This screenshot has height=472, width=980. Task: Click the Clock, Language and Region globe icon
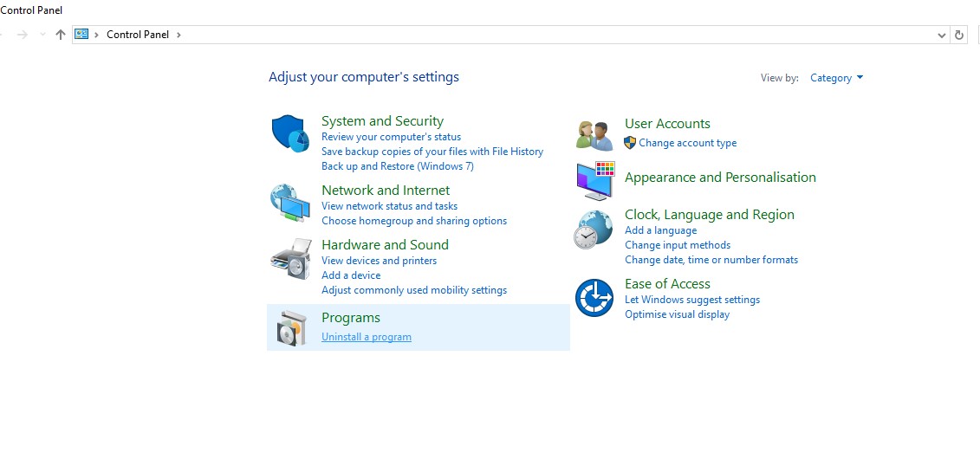(594, 230)
